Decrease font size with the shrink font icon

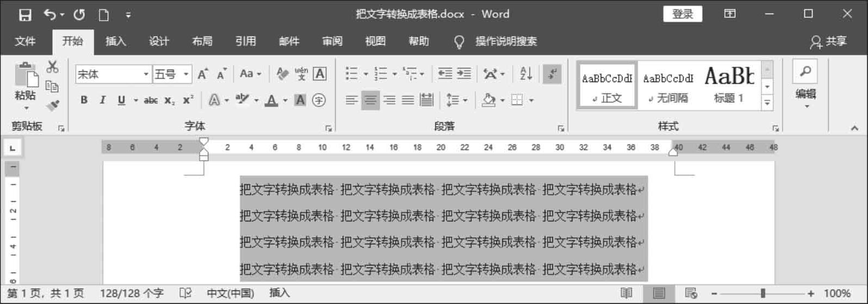221,74
